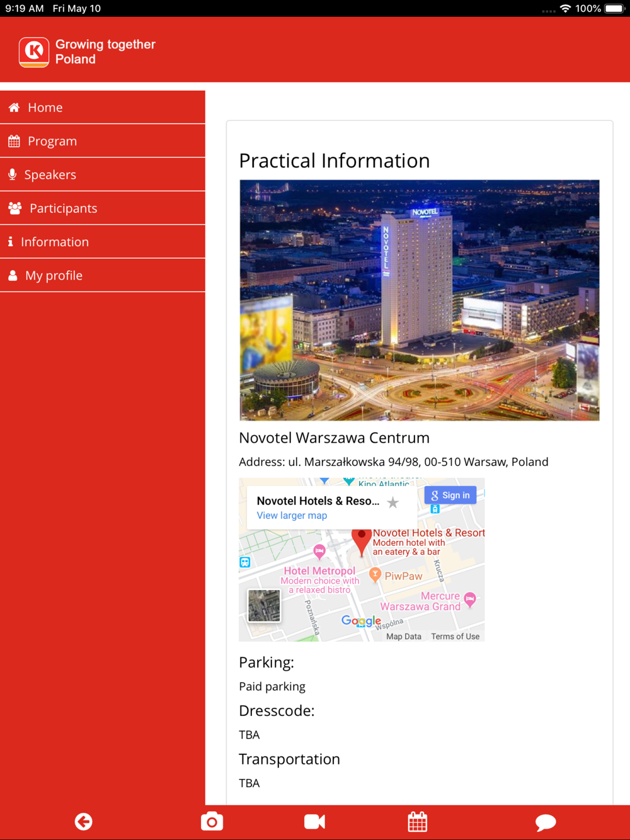Click the Novotel Hotels & Reso... map card title

point(318,501)
